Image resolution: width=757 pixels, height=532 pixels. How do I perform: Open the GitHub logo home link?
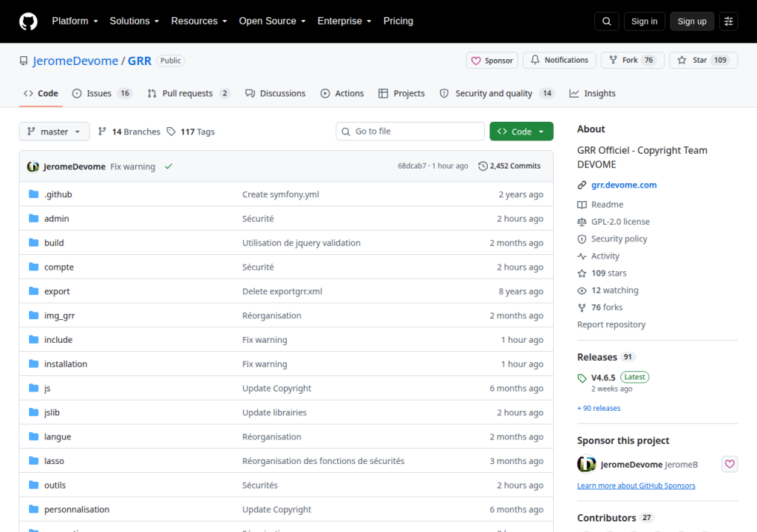coord(28,21)
